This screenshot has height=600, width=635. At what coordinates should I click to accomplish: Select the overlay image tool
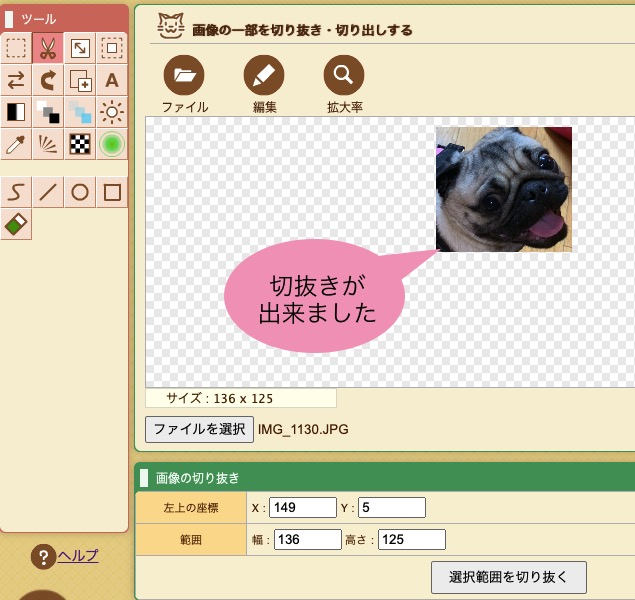[80, 80]
